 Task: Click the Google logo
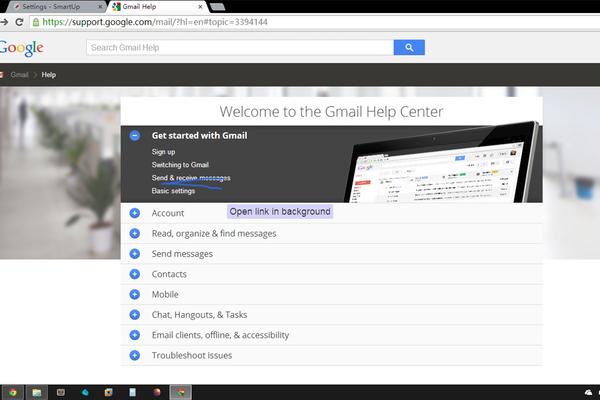tap(21, 48)
